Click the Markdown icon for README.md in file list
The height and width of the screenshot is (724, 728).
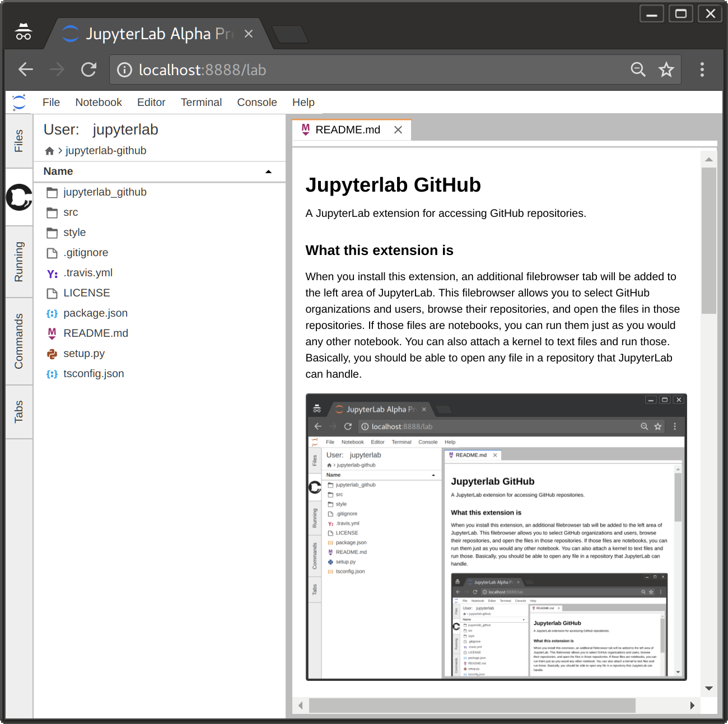(52, 333)
